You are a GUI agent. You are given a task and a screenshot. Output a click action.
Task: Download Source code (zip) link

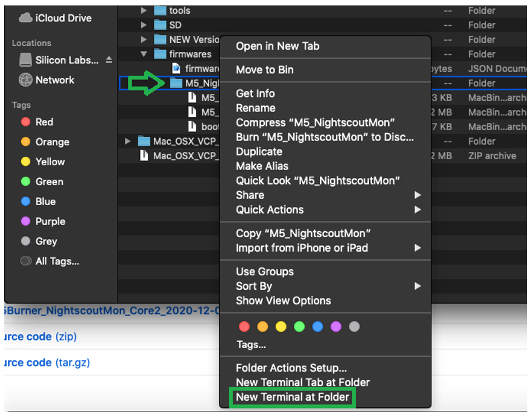coord(41,337)
